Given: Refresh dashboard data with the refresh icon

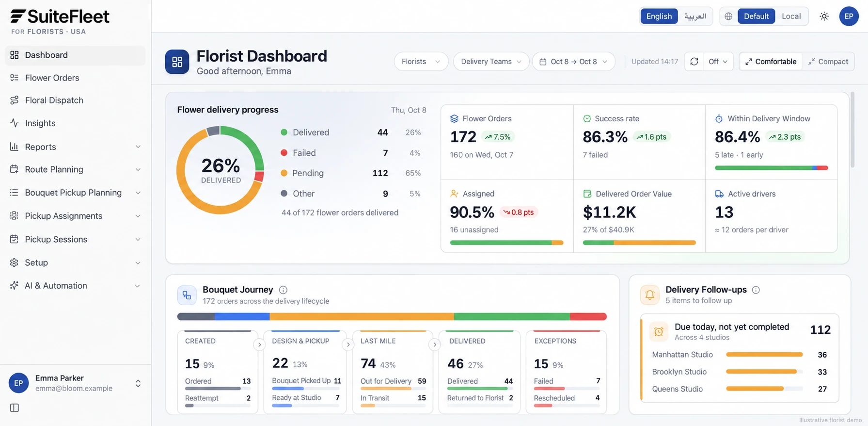Looking at the screenshot, I should (694, 62).
